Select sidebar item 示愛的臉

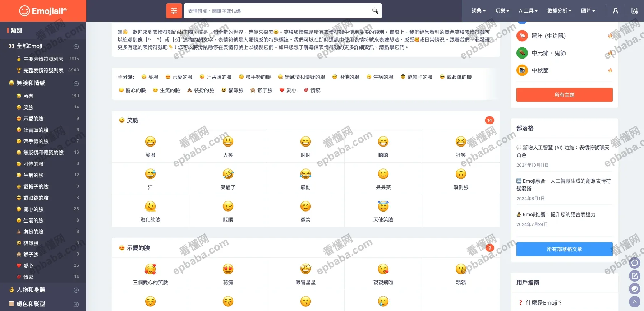tap(33, 119)
